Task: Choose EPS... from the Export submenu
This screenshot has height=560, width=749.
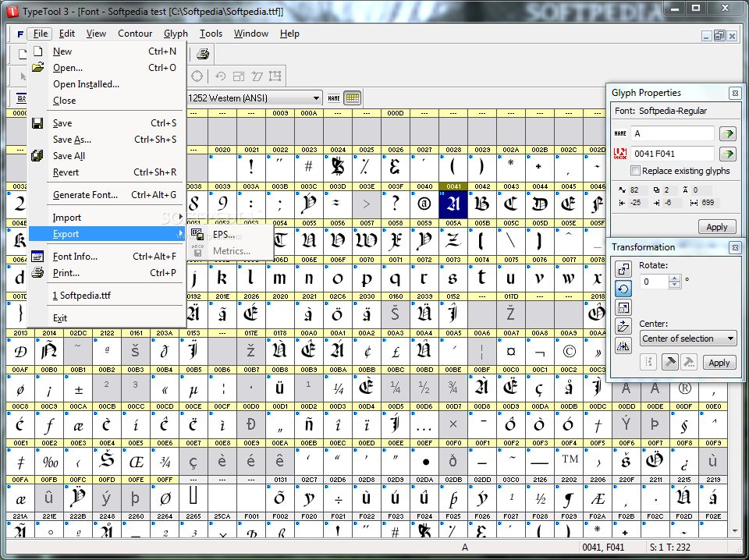Action: pos(231,235)
